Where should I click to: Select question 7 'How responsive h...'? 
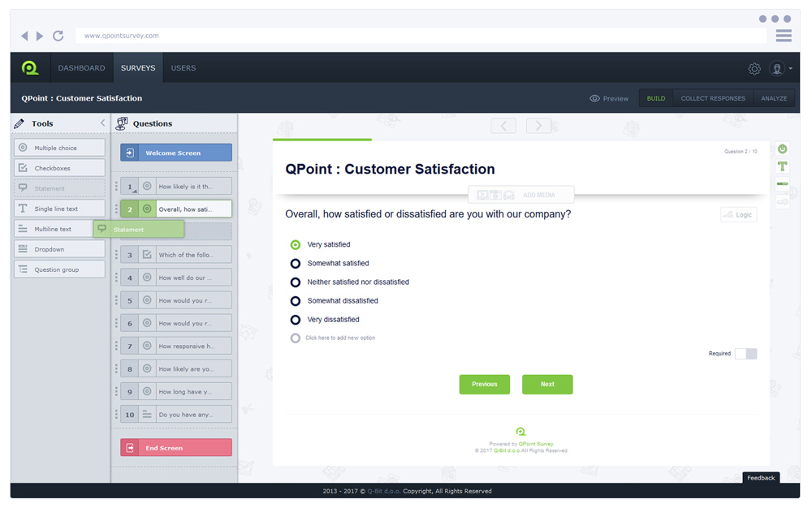tap(176, 346)
